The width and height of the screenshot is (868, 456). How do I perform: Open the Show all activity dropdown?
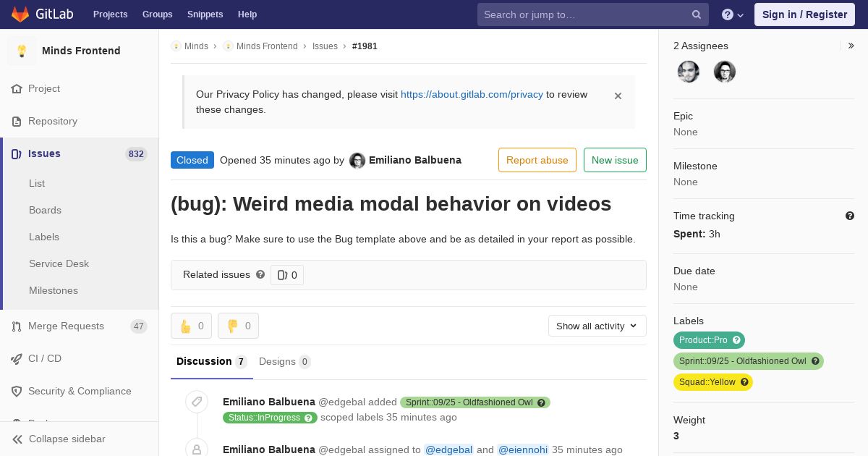click(597, 326)
